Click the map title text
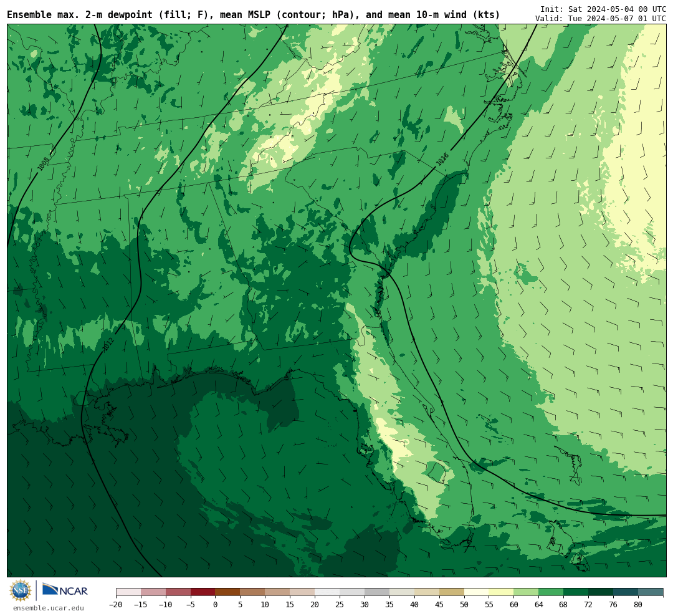 (253, 15)
